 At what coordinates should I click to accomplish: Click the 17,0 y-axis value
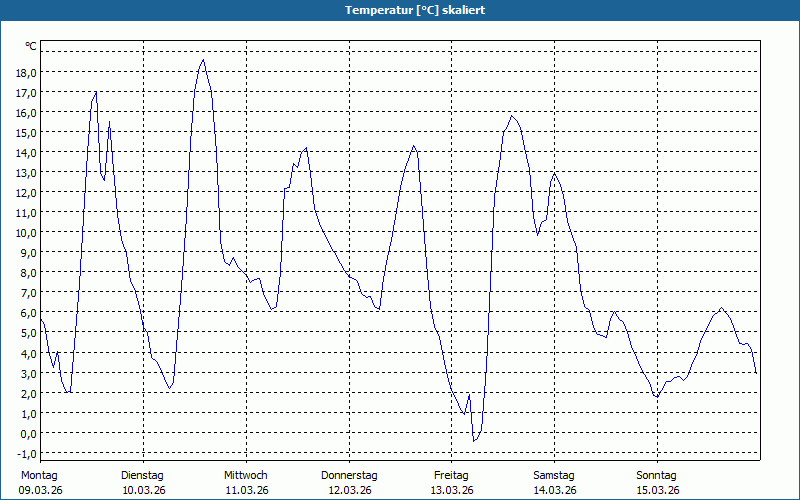[x=26, y=93]
